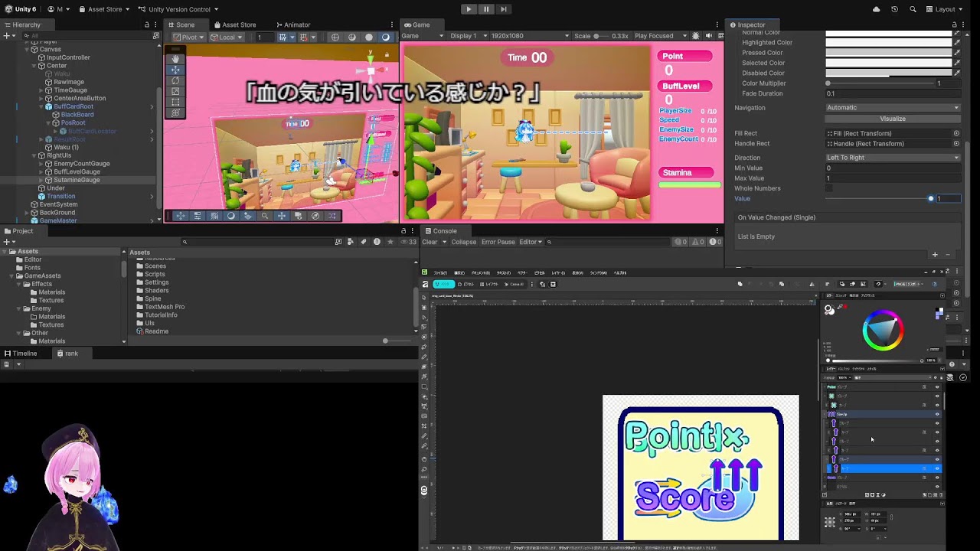Toggle visibility of the Score group layer
The height and width of the screenshot is (551, 980).
(x=937, y=478)
